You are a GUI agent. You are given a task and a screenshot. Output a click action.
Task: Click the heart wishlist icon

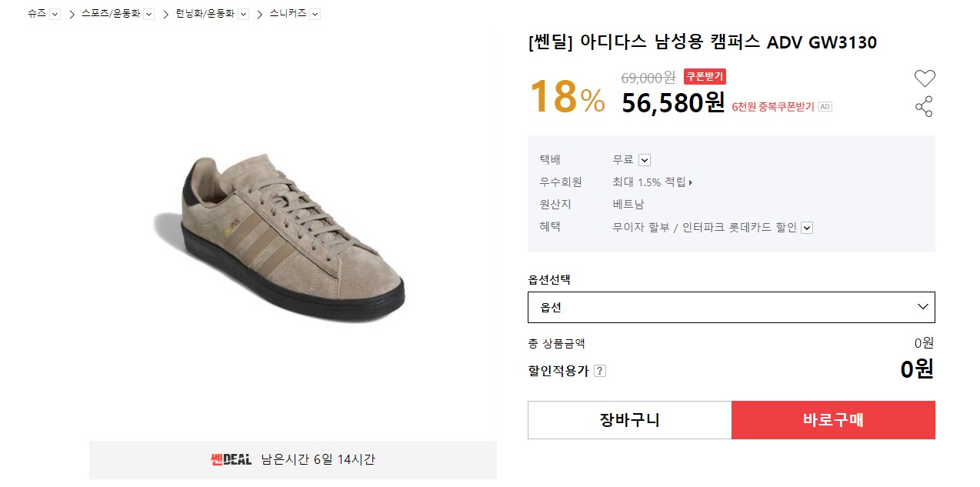[924, 78]
